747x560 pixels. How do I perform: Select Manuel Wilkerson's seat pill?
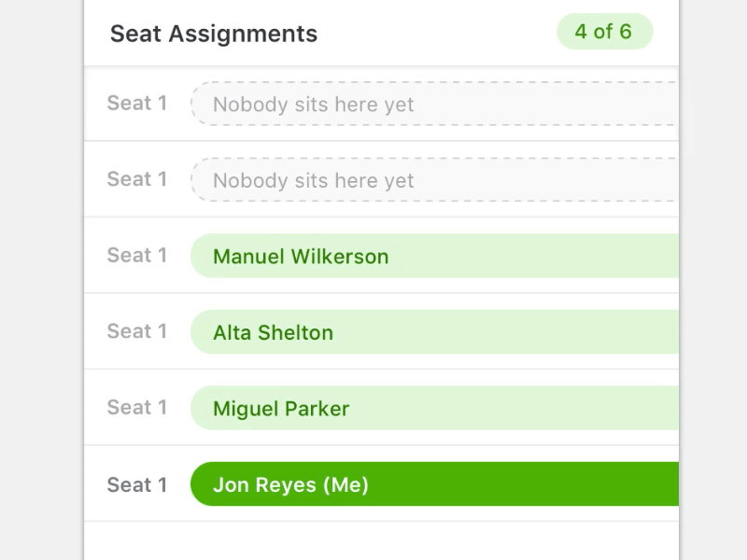click(434, 256)
